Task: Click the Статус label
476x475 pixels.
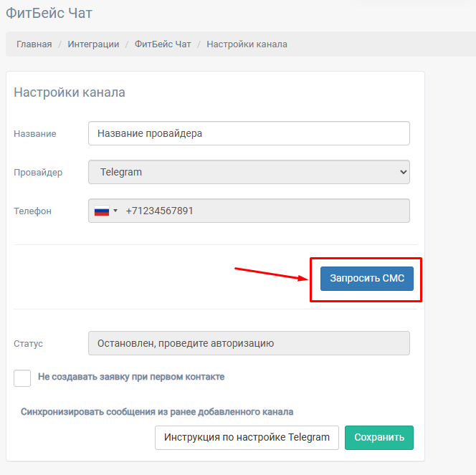Action: (28, 344)
